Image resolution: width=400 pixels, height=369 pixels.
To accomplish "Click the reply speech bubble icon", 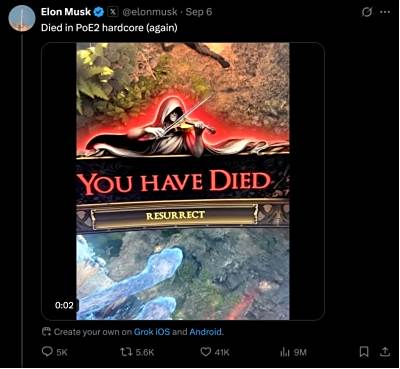I will 47,352.
